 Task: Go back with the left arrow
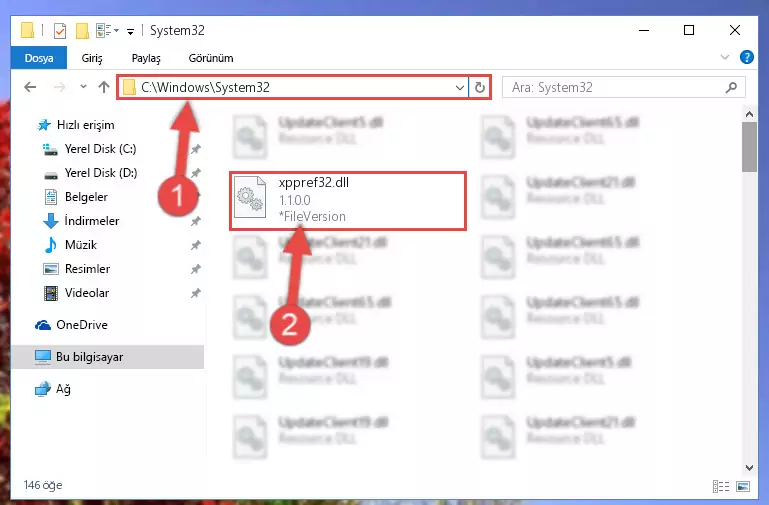coord(30,87)
